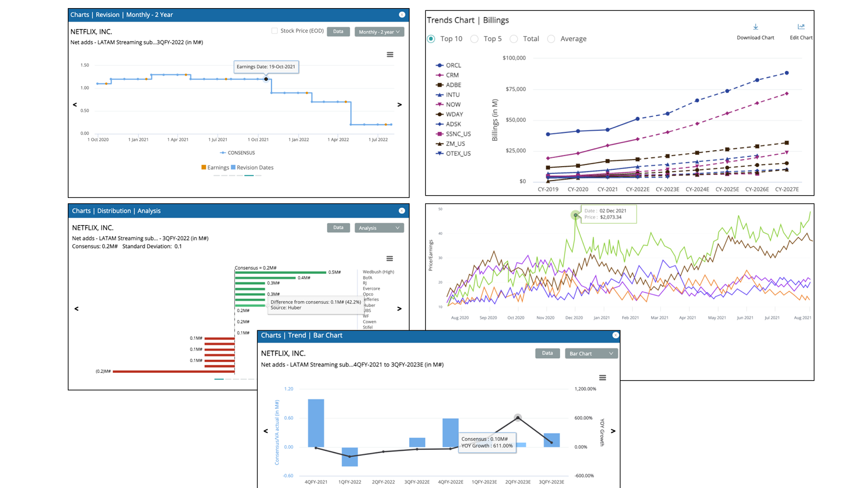
Task: Click Download Chart icon in Trends Chart
Action: coord(755,27)
